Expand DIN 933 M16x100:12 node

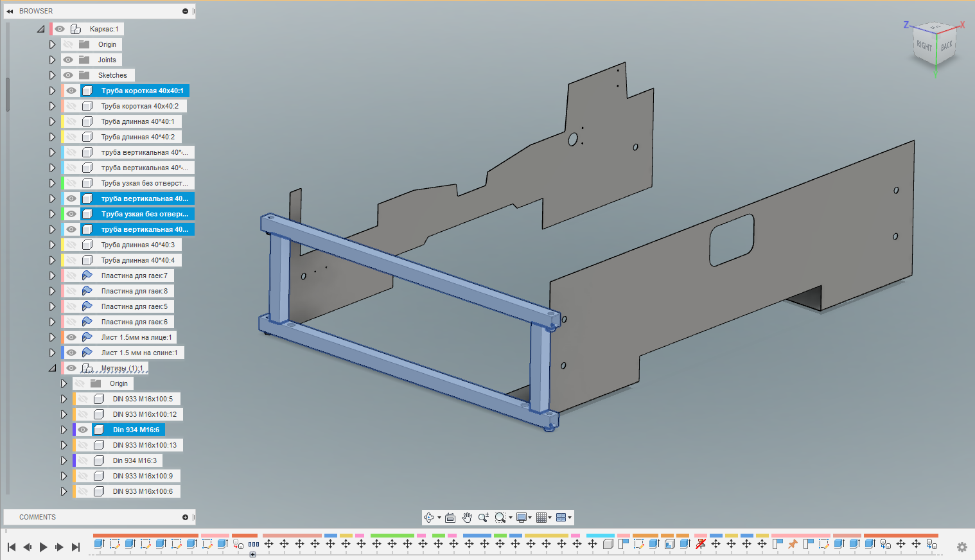click(x=64, y=414)
